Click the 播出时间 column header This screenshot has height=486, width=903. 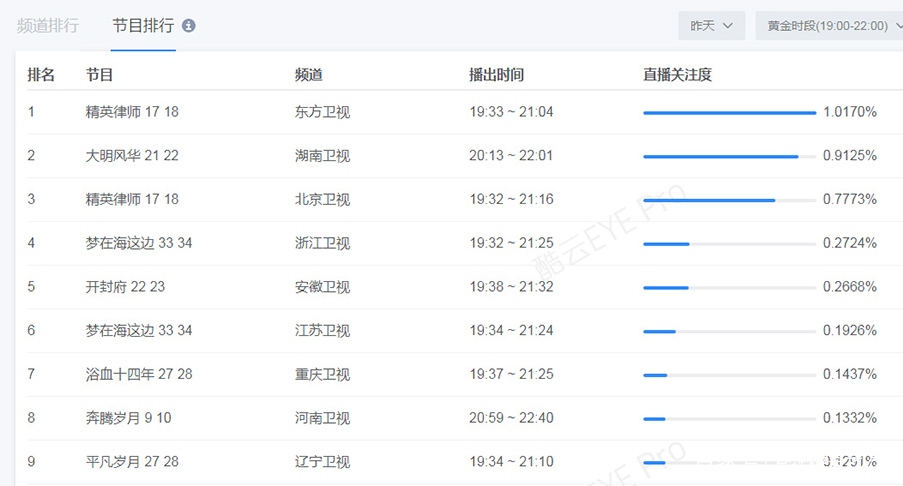(x=496, y=75)
